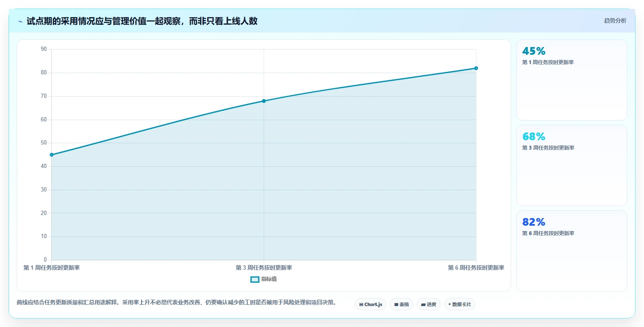Click the 表格 tag
The height and width of the screenshot is (327, 644).
(401, 304)
